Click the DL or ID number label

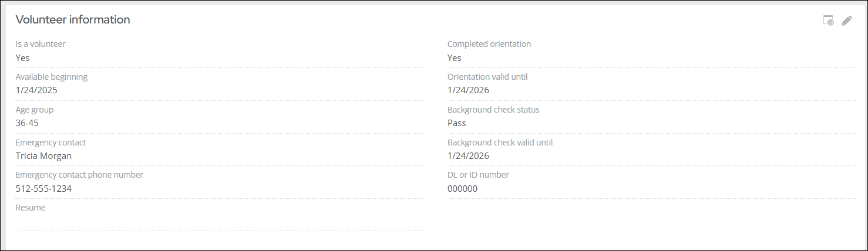(478, 175)
